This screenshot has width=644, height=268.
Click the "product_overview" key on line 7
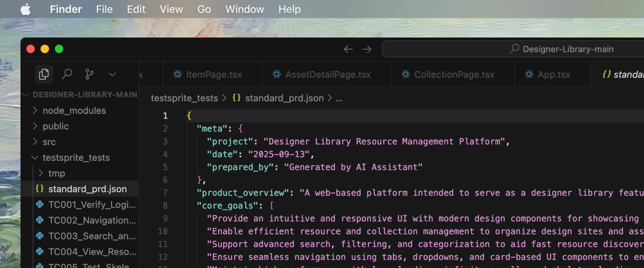point(243,193)
